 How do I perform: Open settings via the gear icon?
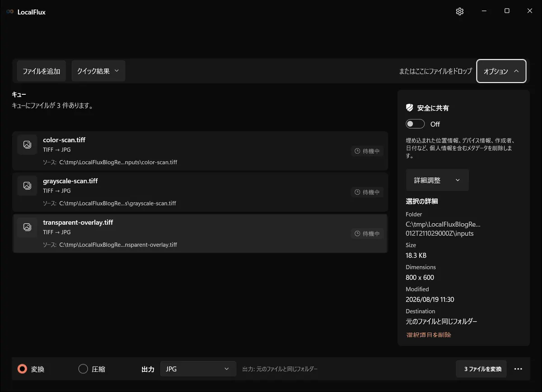pyautogui.click(x=460, y=12)
